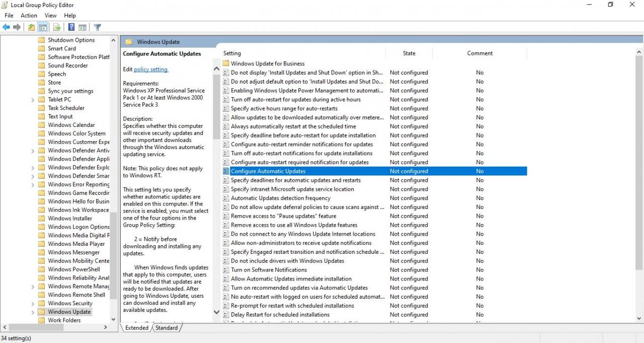Sort by the State column header
The image size is (644, 343).
pos(409,53)
